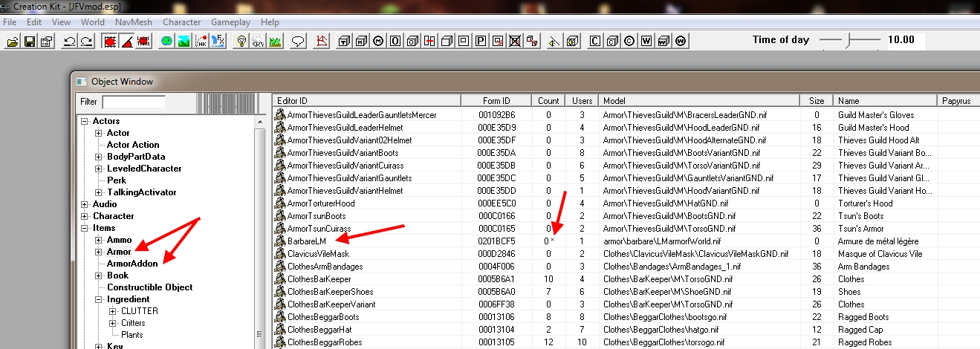Expand the Audio tree category
This screenshot has width=980, height=349.
pyautogui.click(x=85, y=204)
